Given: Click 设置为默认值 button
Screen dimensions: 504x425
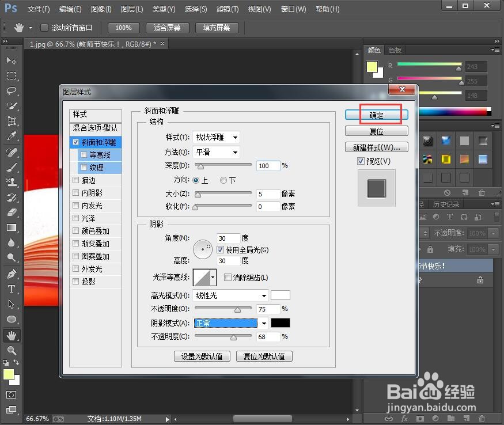Looking at the screenshot, I should 202,356.
